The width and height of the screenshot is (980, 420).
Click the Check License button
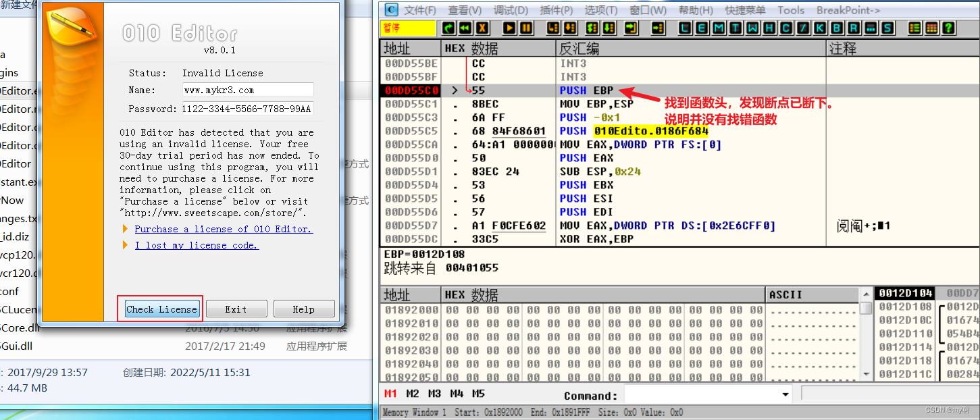(161, 309)
